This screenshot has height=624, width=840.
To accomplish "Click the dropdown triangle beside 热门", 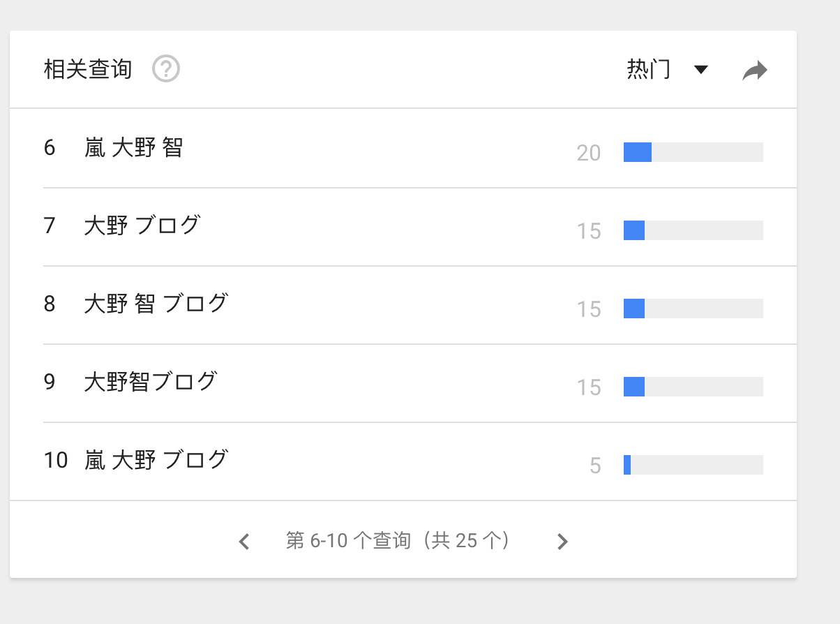I will click(701, 70).
